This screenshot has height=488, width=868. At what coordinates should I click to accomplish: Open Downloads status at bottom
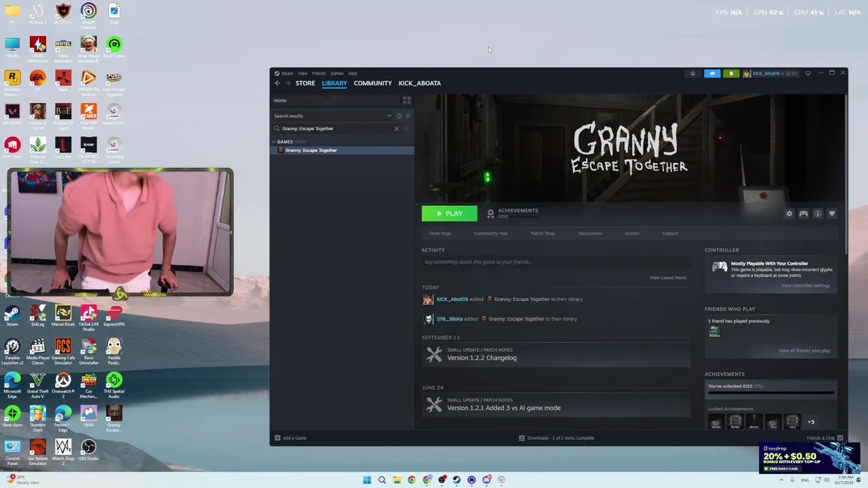coord(556,438)
